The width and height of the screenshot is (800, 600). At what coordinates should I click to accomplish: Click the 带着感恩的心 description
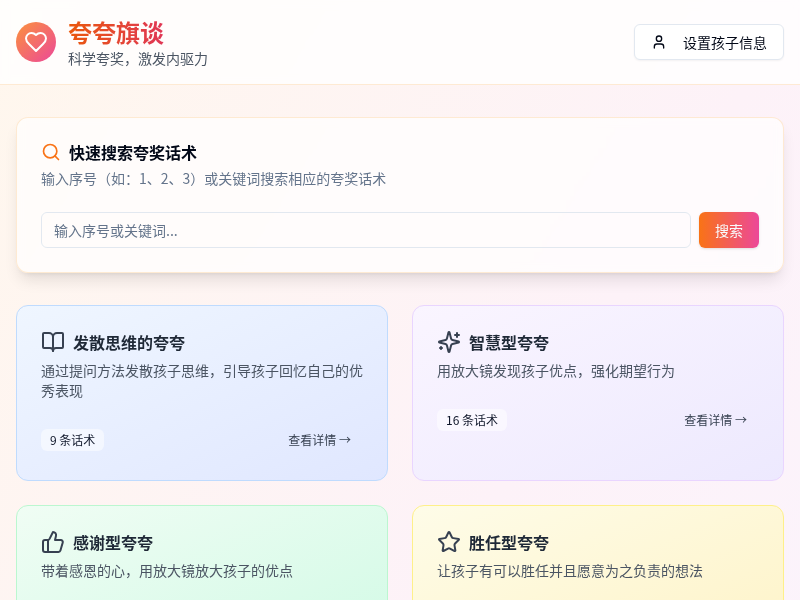167,571
